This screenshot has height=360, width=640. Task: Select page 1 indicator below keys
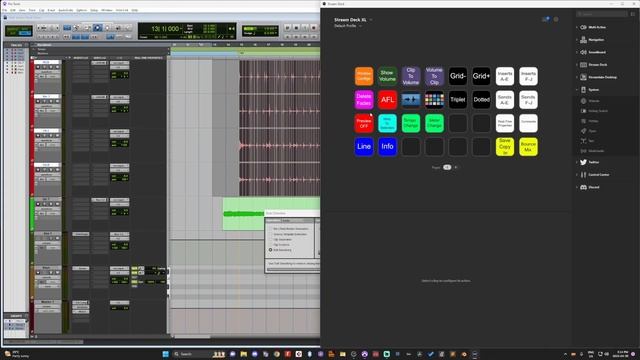[447, 167]
